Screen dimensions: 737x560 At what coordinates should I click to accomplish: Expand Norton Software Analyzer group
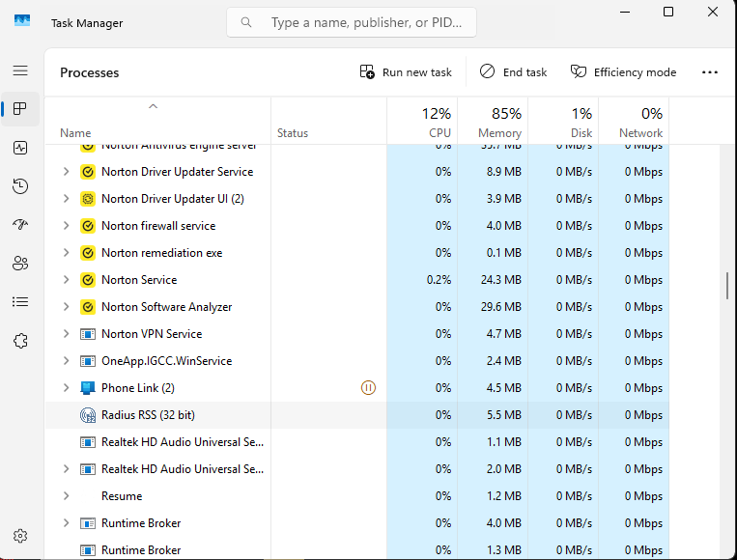tap(67, 307)
